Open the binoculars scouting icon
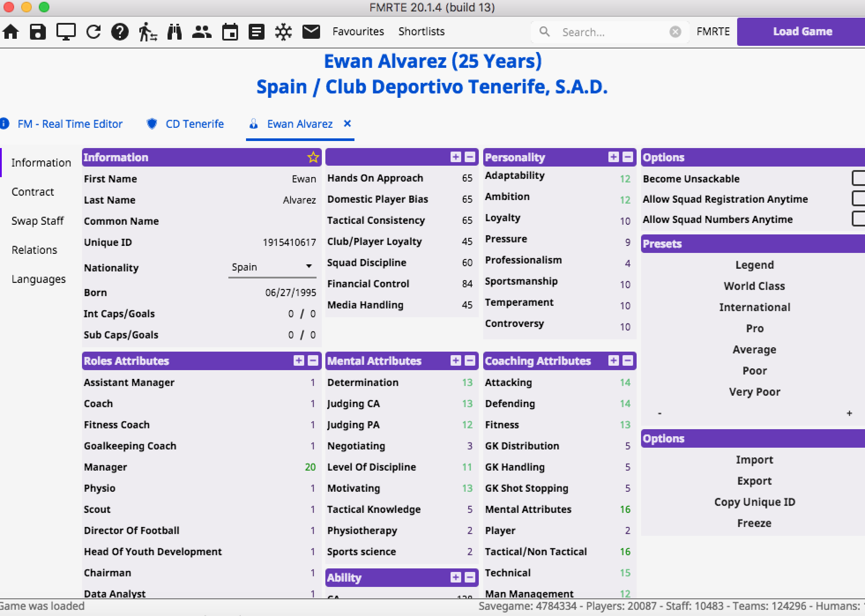 [x=175, y=32]
